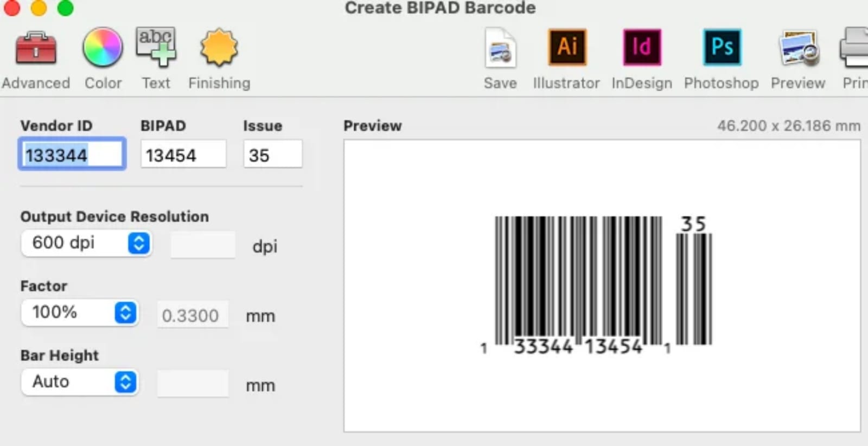
Task: Send barcode to Illustrator
Action: (x=567, y=48)
